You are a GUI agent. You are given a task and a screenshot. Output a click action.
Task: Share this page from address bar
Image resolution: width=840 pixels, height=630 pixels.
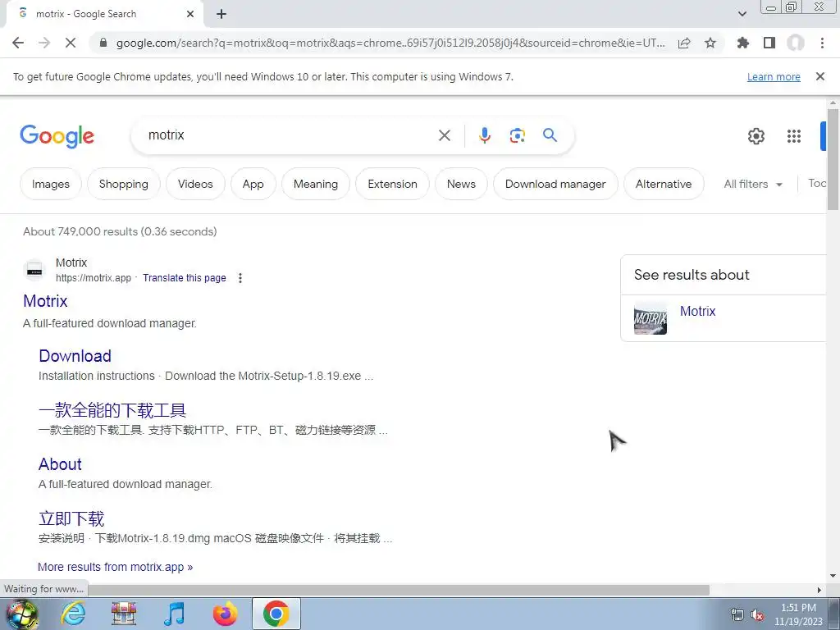pos(684,43)
